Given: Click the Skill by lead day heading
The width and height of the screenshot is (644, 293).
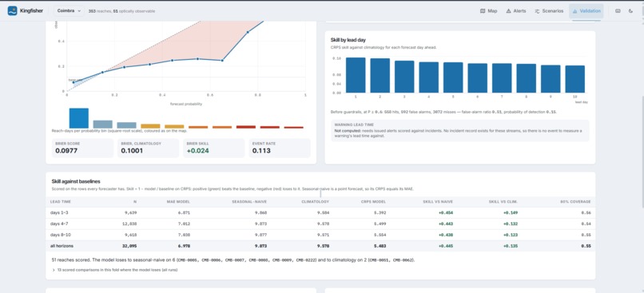Looking at the screenshot, I should 348,40.
